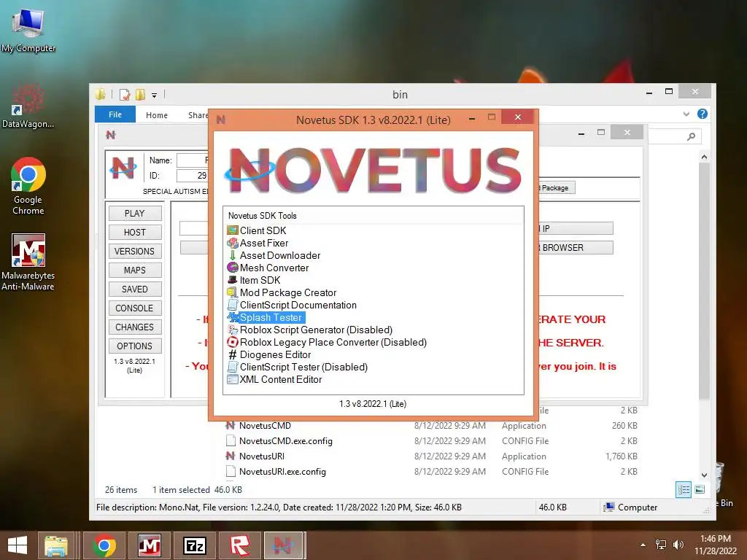
Task: Select NovetusURI.exe.config file
Action: pos(282,472)
